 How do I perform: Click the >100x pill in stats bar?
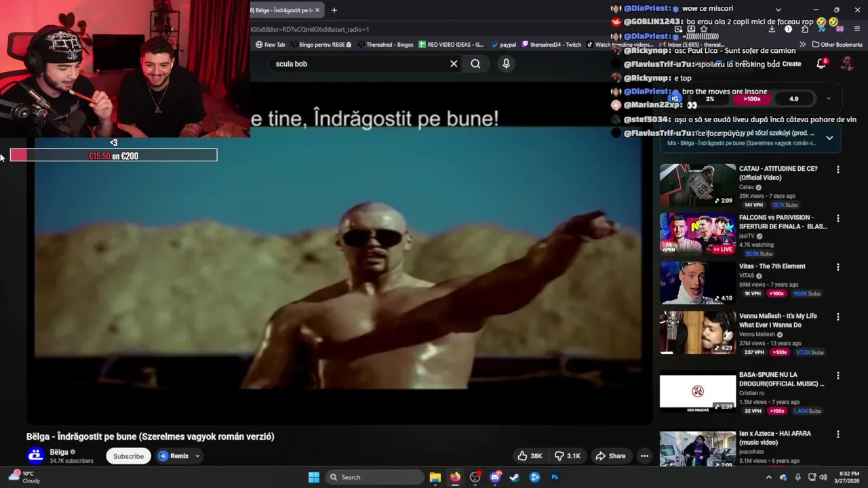pos(751,99)
